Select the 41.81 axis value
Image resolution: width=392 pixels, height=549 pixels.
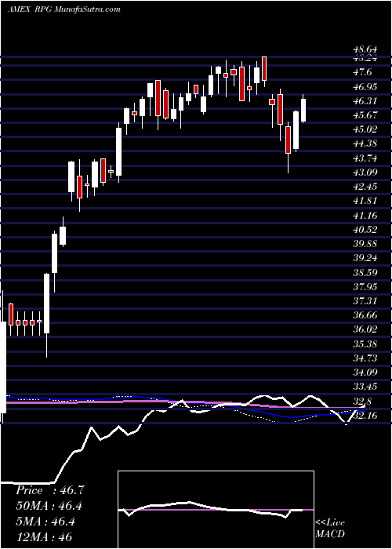(365, 201)
